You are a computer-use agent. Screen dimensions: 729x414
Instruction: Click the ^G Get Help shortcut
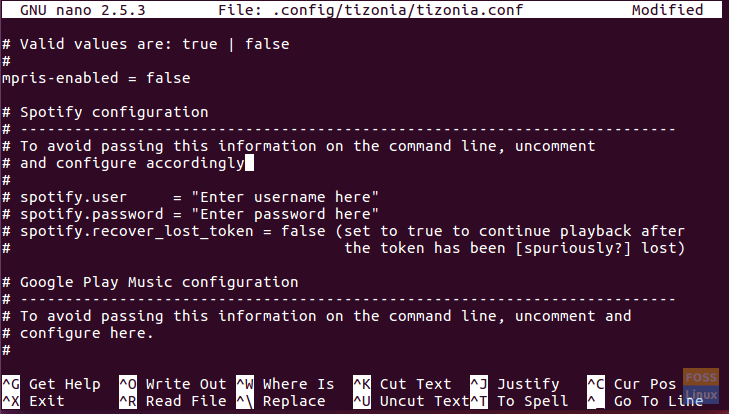tap(51, 384)
